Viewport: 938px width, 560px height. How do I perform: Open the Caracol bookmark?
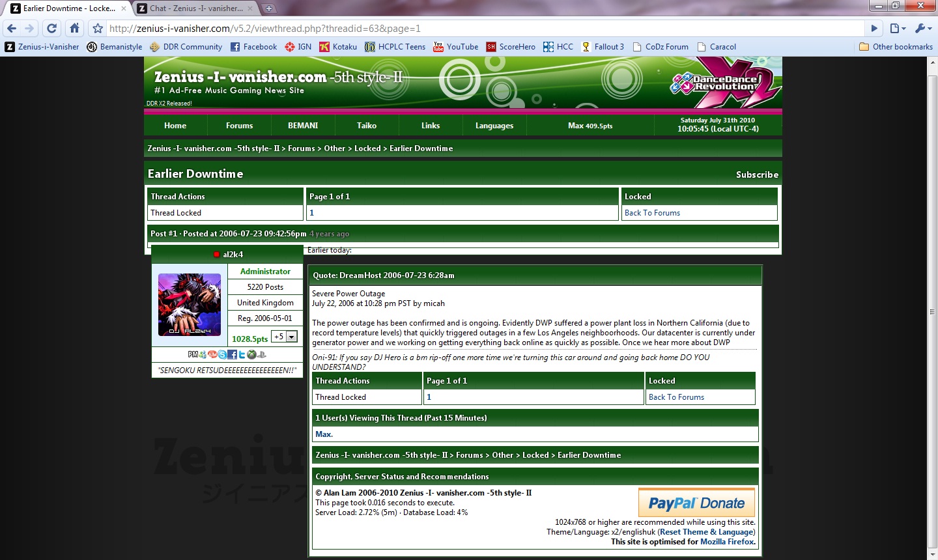[x=717, y=47]
